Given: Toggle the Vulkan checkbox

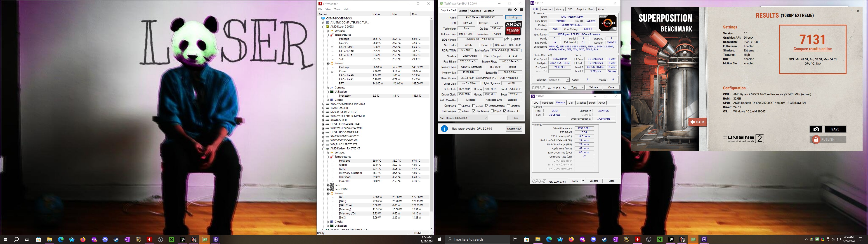Looking at the screenshot, I should [x=459, y=111].
